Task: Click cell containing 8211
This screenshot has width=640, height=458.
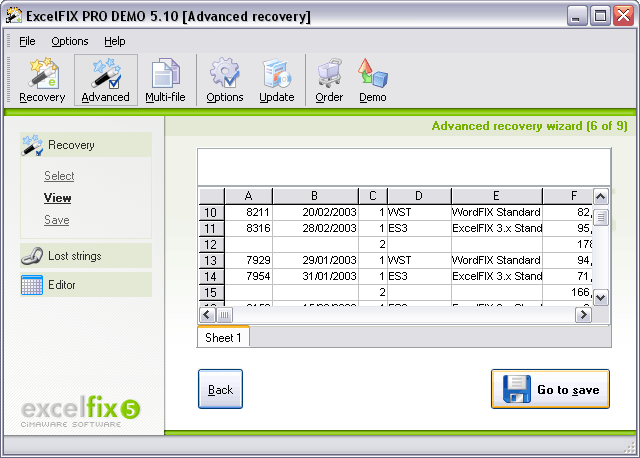Action: pyautogui.click(x=248, y=212)
